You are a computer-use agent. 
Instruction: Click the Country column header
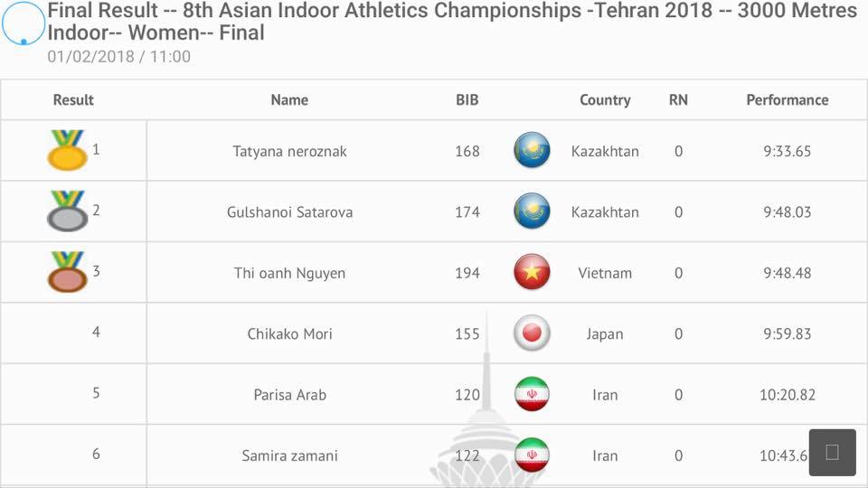pyautogui.click(x=605, y=100)
